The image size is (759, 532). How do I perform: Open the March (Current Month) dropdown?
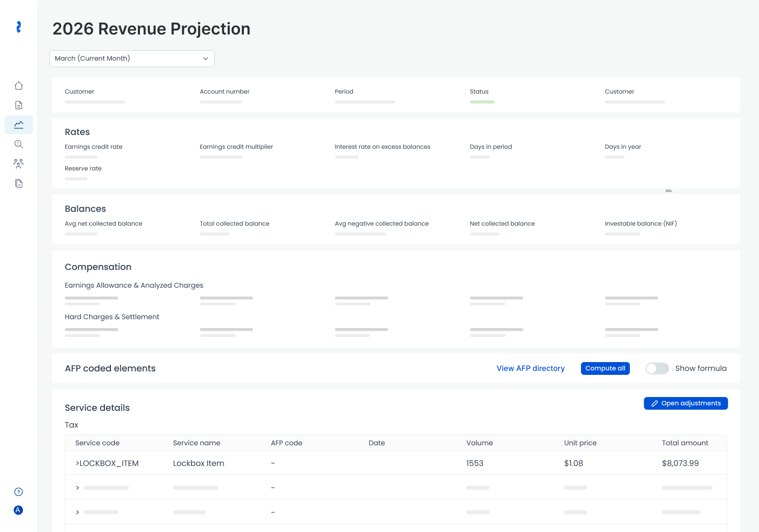132,59
